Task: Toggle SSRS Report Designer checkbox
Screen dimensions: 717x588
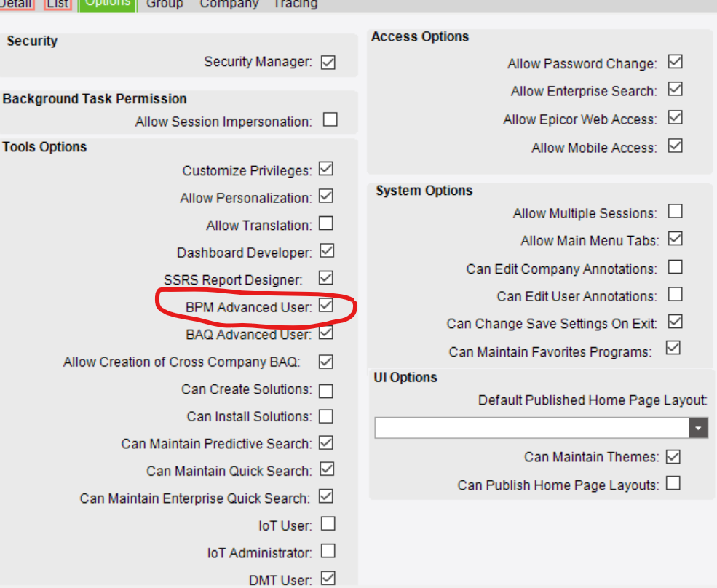Action: pos(326,278)
